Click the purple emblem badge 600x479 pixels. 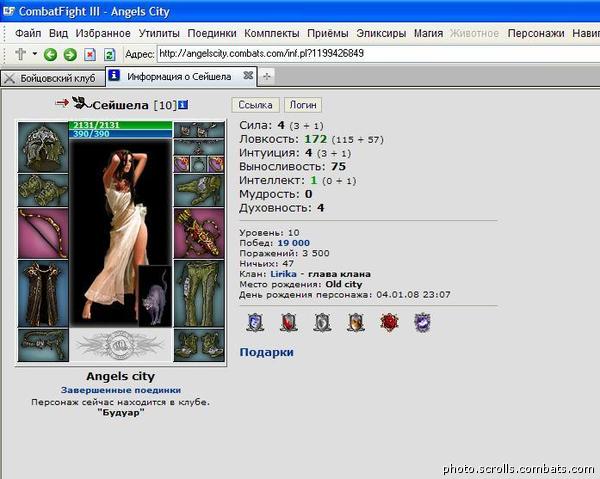pos(422,322)
